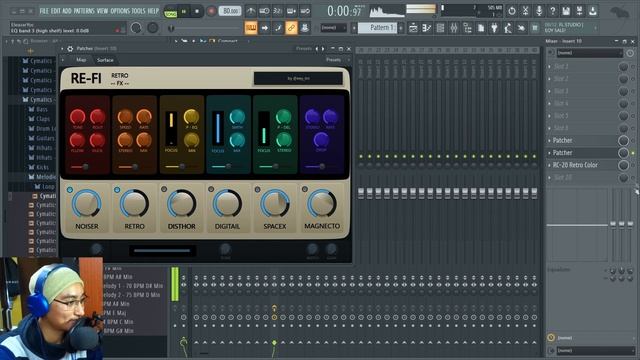Viewport: 640px width, 360px height.
Task: Open the PATTERNS menu
Action: pos(84,11)
